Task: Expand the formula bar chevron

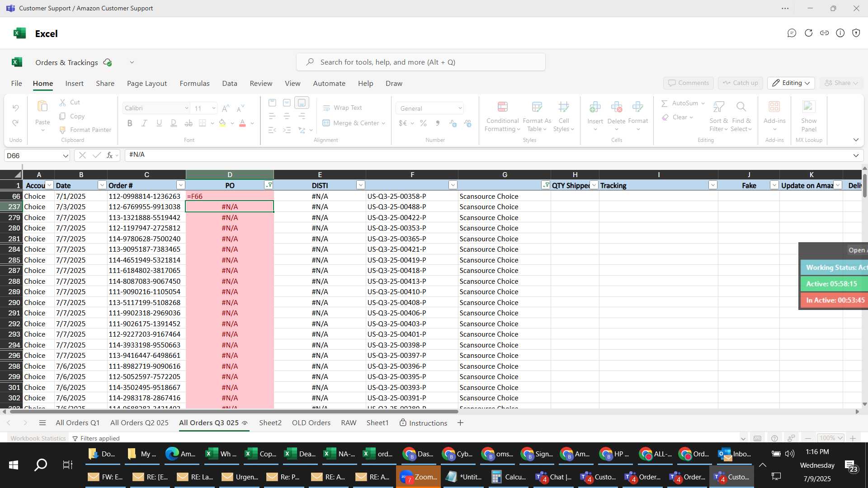Action: click(856, 155)
